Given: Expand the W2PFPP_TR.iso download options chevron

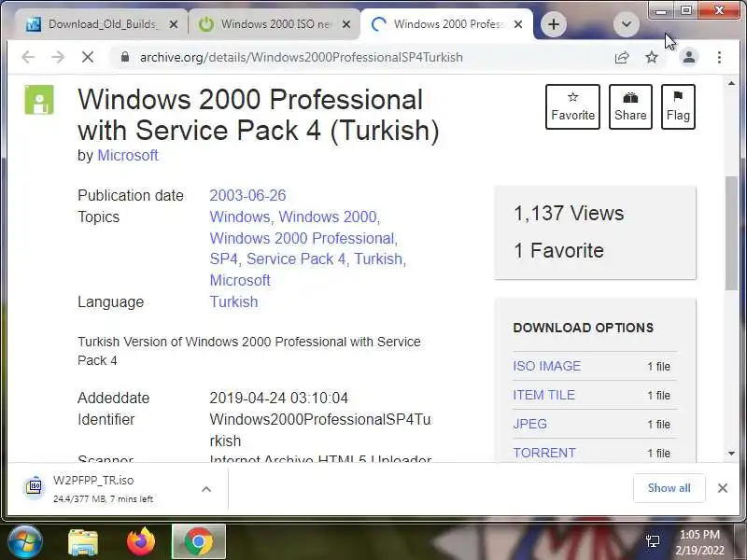Looking at the screenshot, I should (206, 489).
